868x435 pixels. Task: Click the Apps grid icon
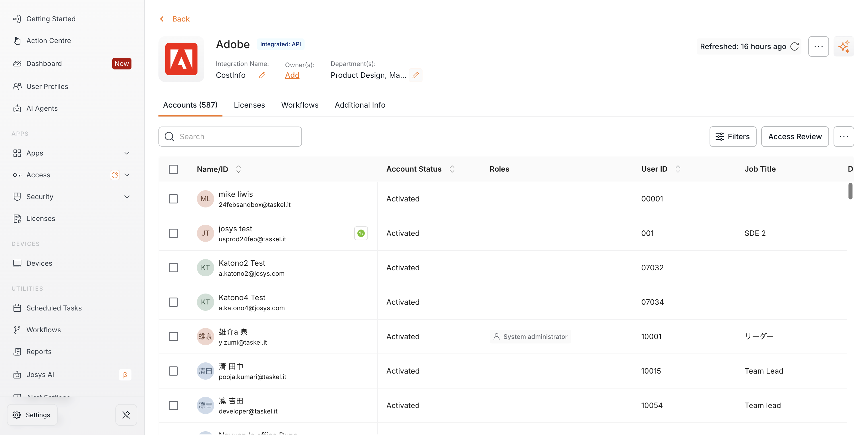point(17,153)
